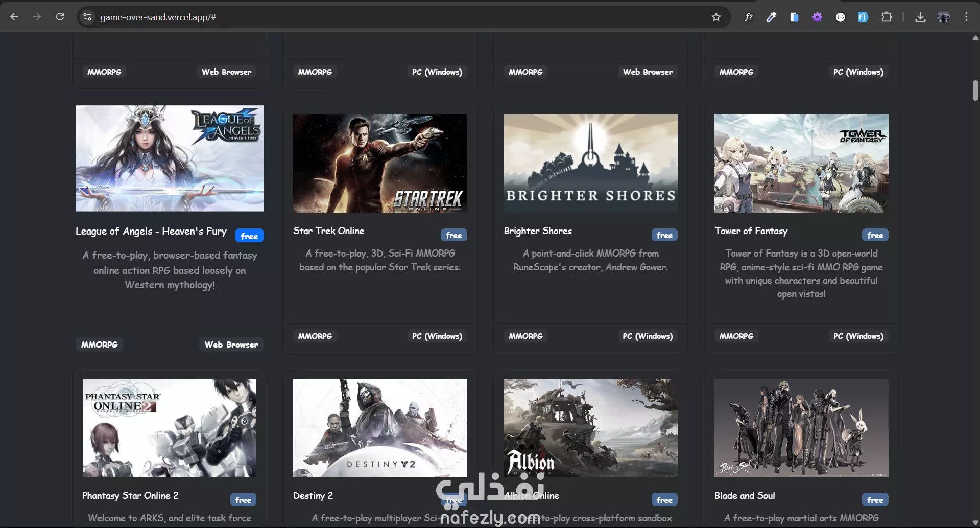This screenshot has width=980, height=528.
Task: Open the profile avatar menu
Action: click(x=943, y=17)
